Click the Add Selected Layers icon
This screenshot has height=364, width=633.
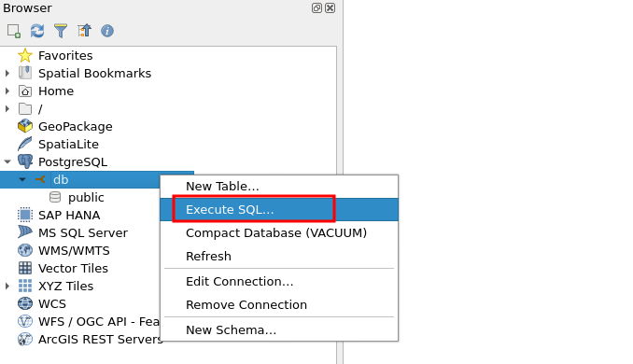(x=14, y=31)
